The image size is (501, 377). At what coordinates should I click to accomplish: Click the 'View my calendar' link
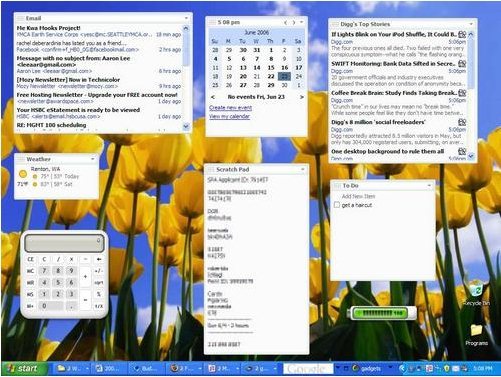(229, 116)
